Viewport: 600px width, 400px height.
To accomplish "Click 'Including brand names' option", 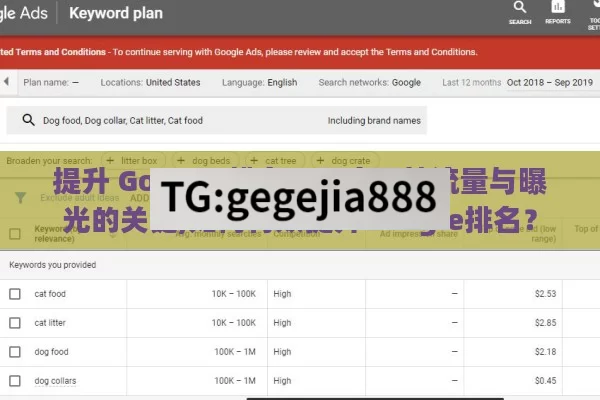I will [x=374, y=121].
